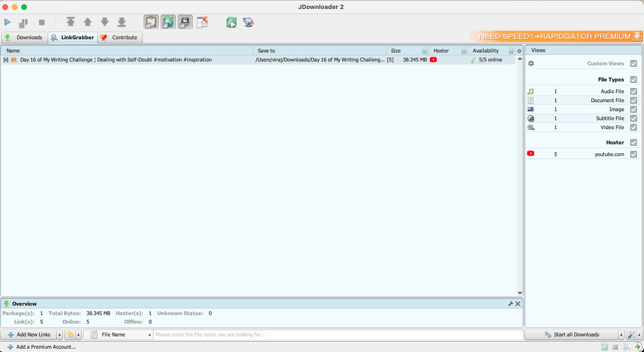Switch to the Downloads tab
The width and height of the screenshot is (644, 352).
(30, 37)
